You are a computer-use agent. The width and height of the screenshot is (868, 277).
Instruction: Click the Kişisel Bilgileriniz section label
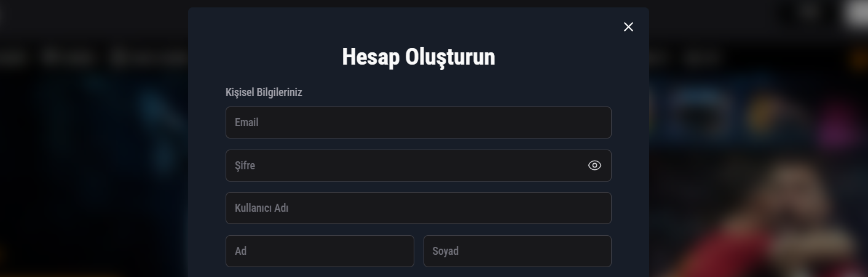[x=264, y=92]
